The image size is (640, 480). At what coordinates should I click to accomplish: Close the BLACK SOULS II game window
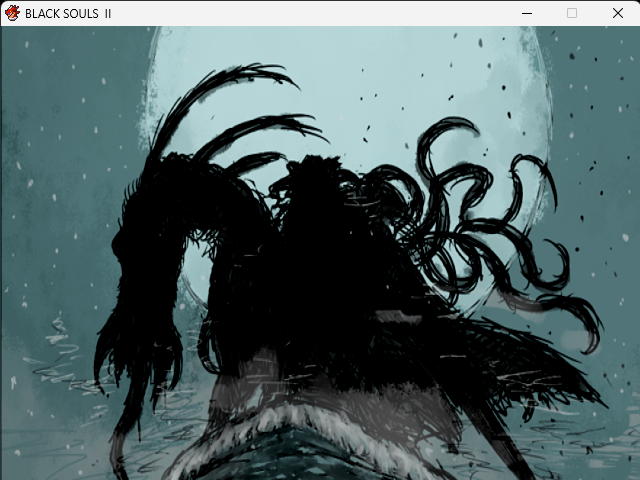[x=617, y=13]
